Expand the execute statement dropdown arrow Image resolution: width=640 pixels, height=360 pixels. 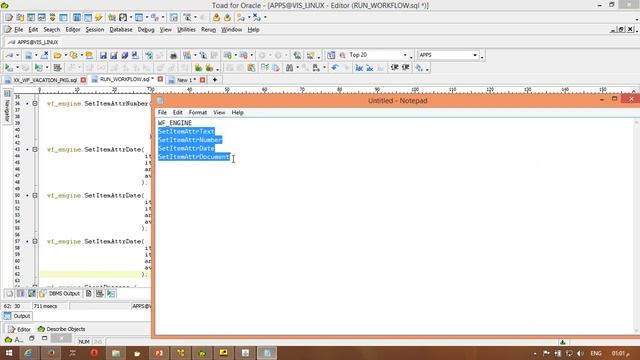coord(17,68)
